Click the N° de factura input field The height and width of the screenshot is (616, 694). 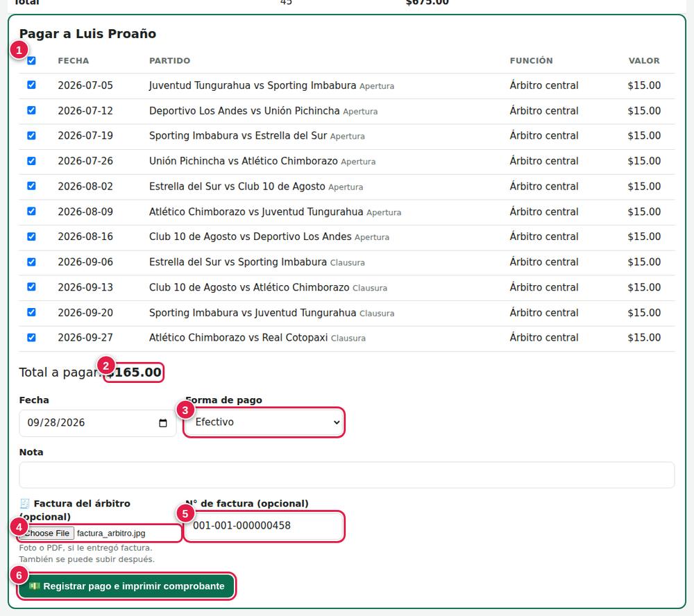point(264,526)
